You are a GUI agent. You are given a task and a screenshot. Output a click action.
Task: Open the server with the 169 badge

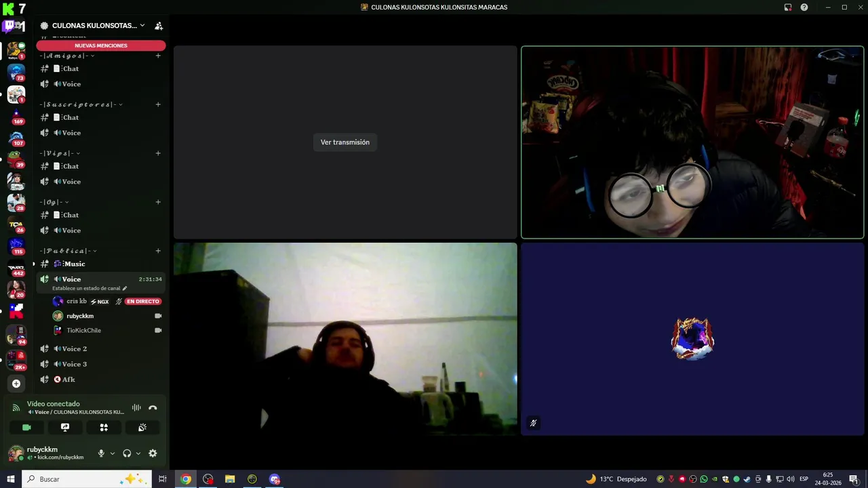pos(16,115)
